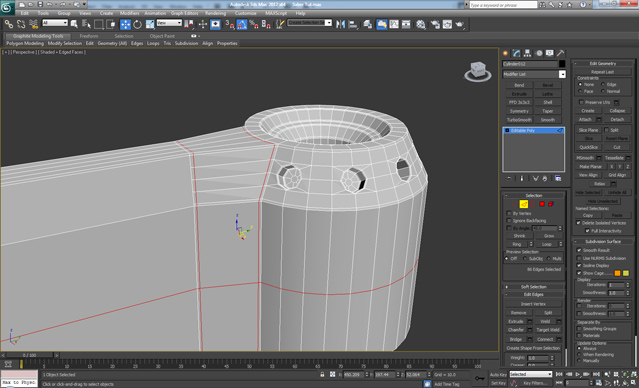Switch to the Freeform ribbon tab
Viewport: 639px width, 388px height.
click(89, 36)
